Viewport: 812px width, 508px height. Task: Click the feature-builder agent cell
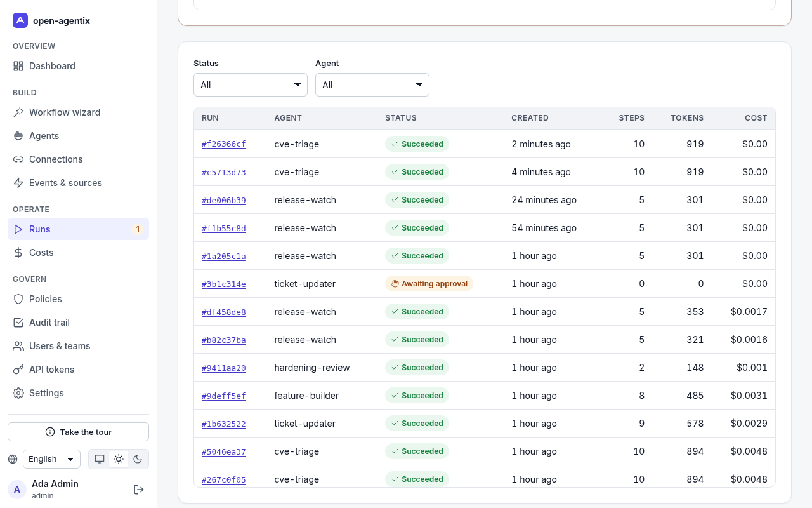306,396
